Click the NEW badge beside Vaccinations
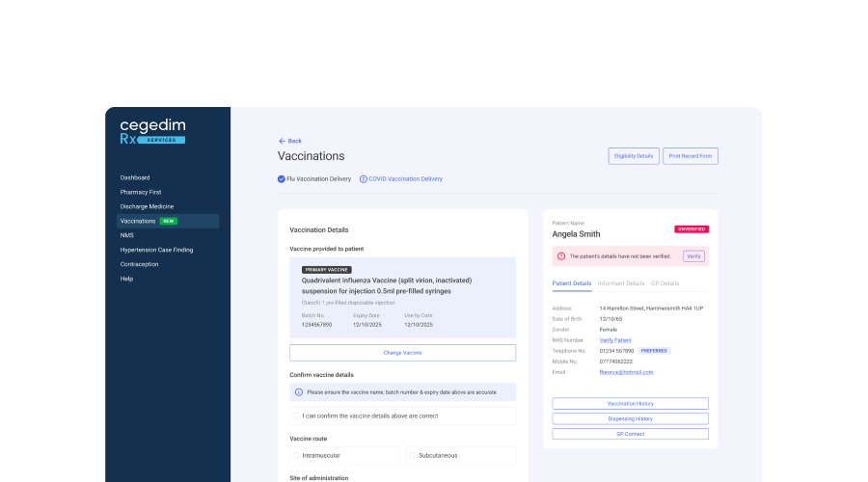868x482 pixels. 168,221
